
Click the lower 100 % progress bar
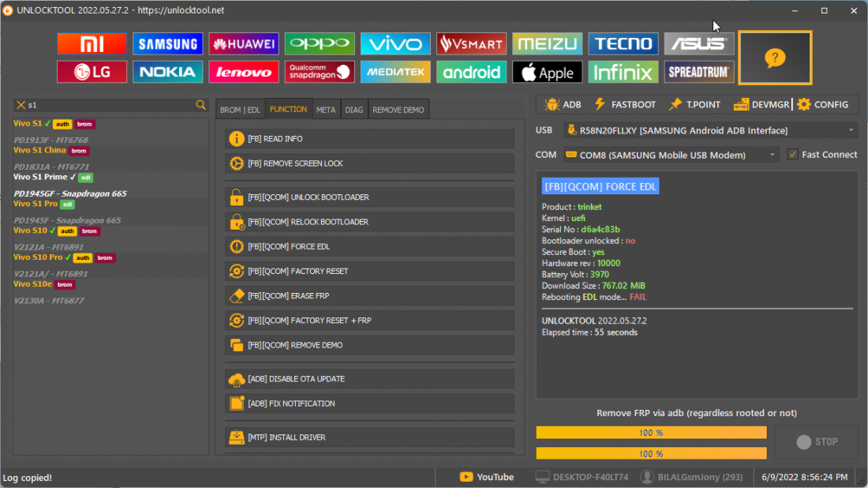click(651, 454)
